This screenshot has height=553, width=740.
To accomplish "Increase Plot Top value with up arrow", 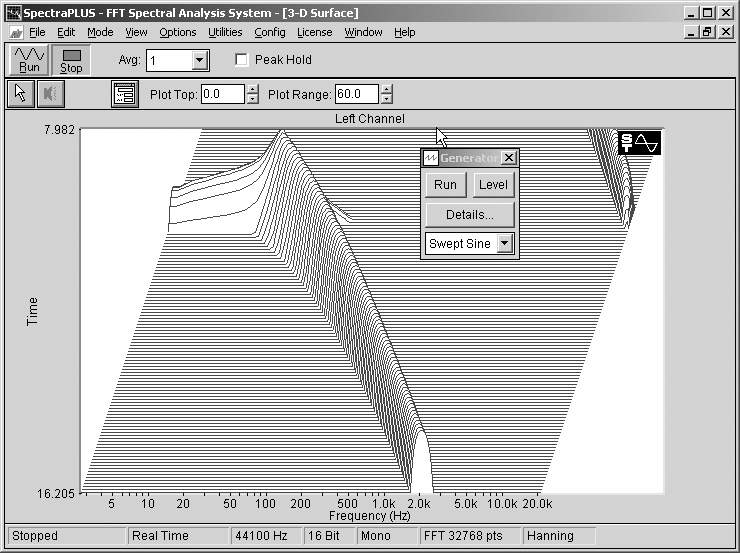I will (x=252, y=89).
